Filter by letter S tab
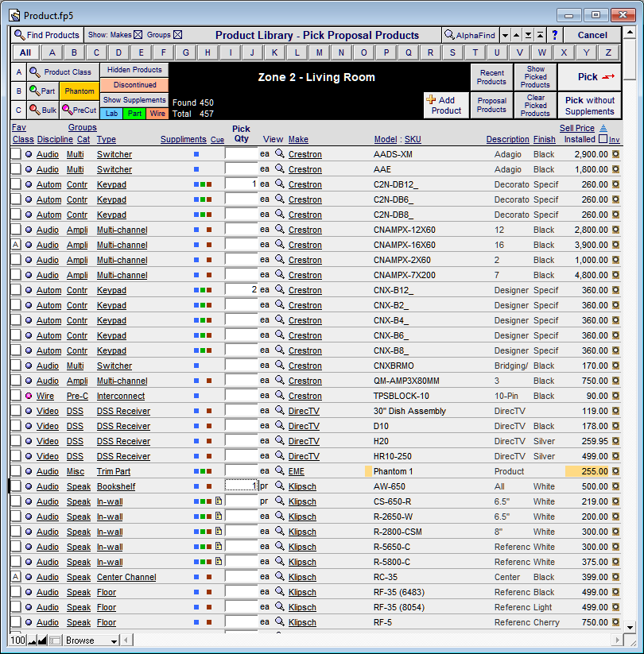Viewport: 644px width, 654px height. pos(452,52)
